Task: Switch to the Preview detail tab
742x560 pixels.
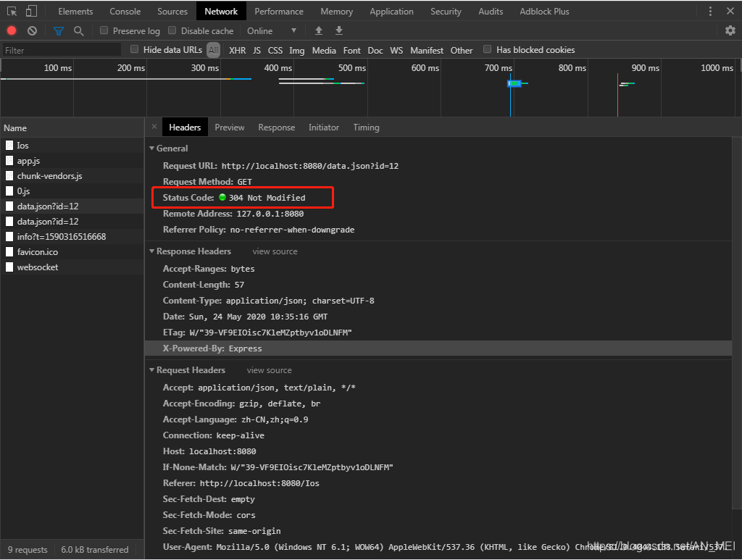Action: click(230, 128)
